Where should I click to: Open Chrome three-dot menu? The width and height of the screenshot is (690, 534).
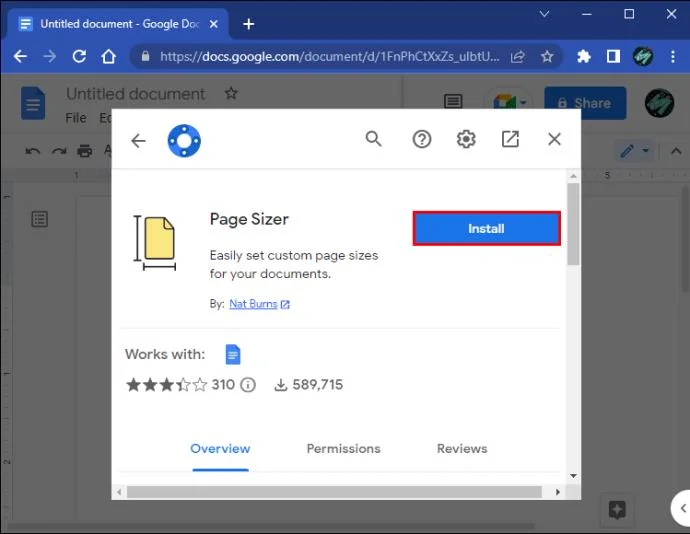coord(673,56)
